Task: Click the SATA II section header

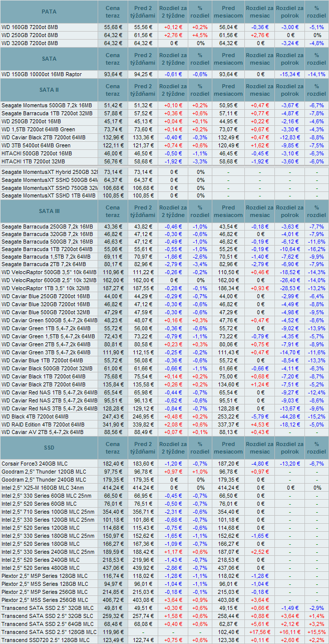Action: 49,90
